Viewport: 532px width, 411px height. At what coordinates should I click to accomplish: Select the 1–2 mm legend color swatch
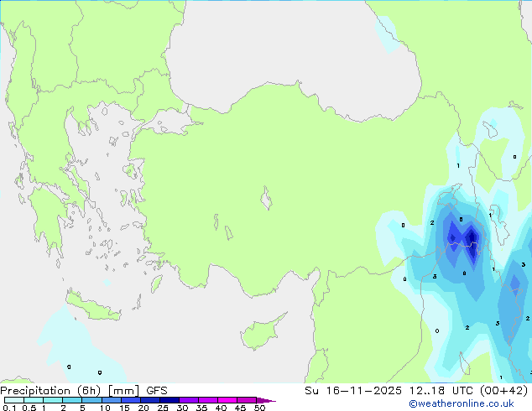[x=53, y=400]
